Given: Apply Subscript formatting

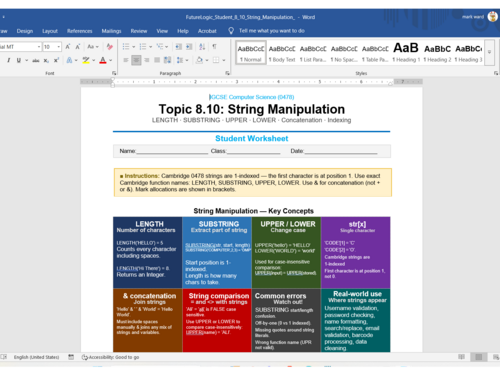Looking at the screenshot, I should 46,60.
